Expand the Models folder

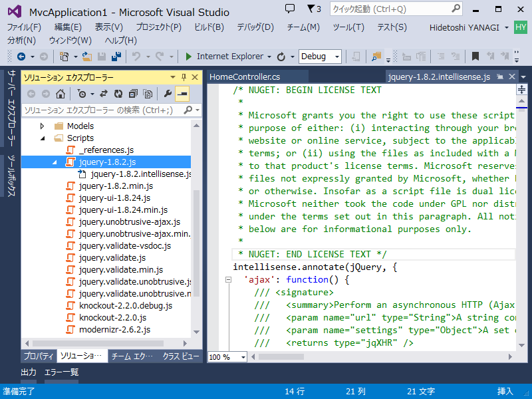coord(42,126)
